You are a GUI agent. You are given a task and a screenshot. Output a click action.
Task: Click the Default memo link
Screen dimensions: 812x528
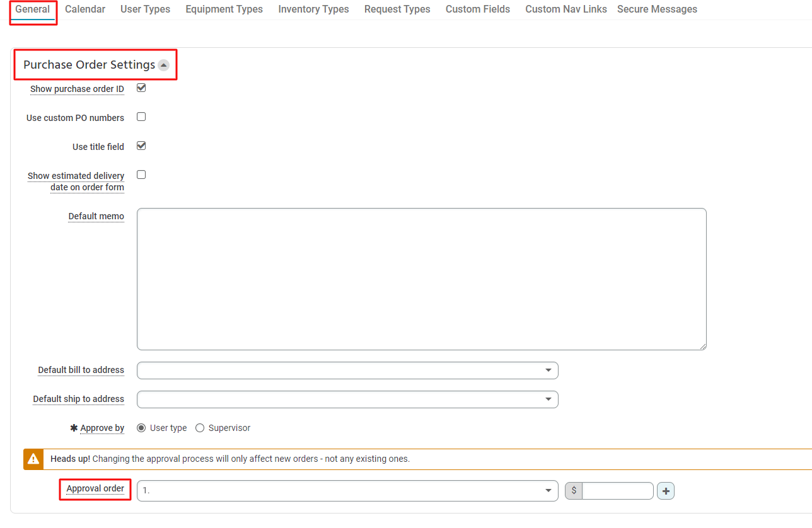click(96, 216)
